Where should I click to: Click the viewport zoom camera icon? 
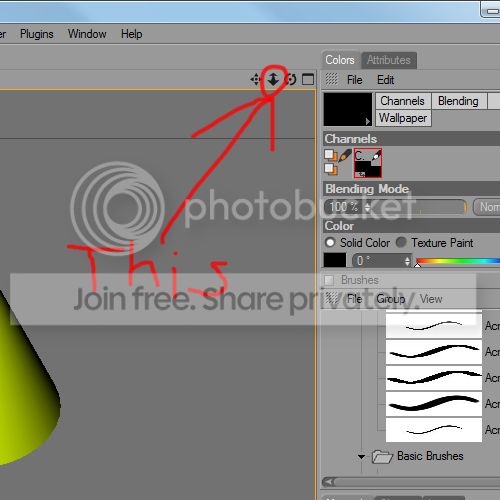tap(273, 79)
